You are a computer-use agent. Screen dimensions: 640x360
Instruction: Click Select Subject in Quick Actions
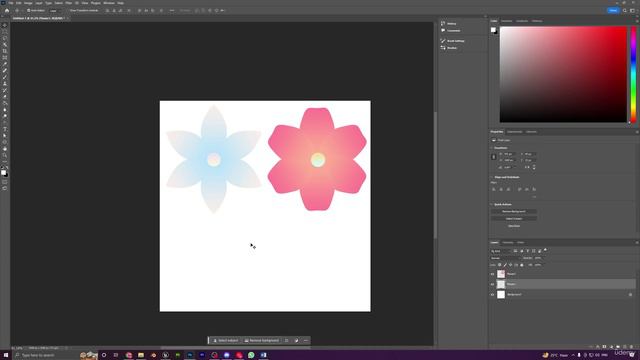click(514, 219)
